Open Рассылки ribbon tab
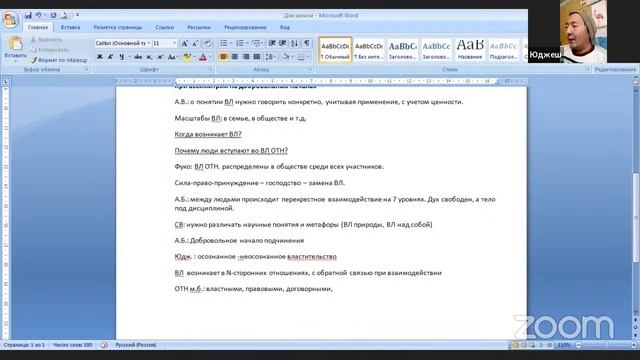This screenshot has height=360, width=640. tap(199, 27)
